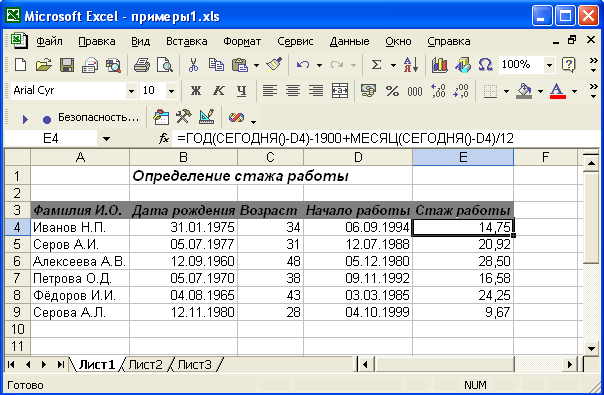
Task: Activate the Format Painter brush
Action: click(274, 65)
